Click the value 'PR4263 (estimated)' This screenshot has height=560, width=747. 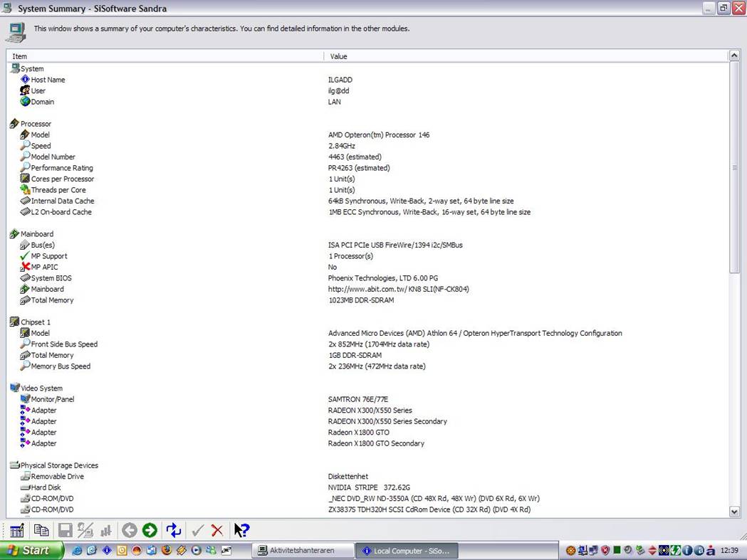359,168
